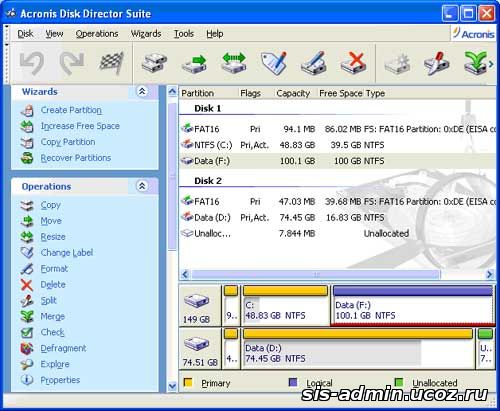Screen dimensions: 500x411
Task: Launch the Create Partition wizard
Action: 71,110
